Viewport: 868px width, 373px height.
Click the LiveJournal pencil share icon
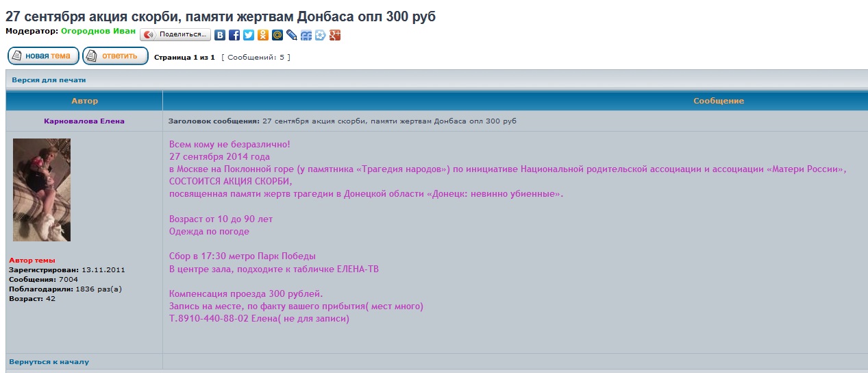292,35
